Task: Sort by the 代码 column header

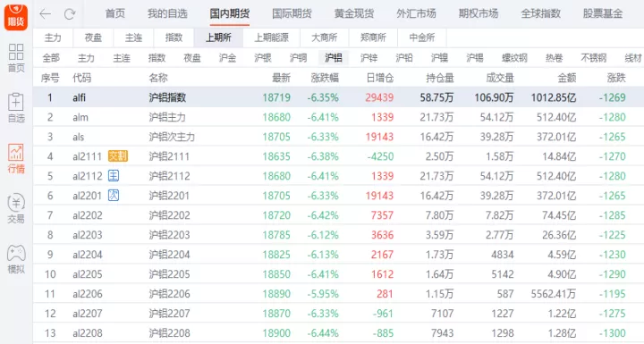Action: coord(81,78)
